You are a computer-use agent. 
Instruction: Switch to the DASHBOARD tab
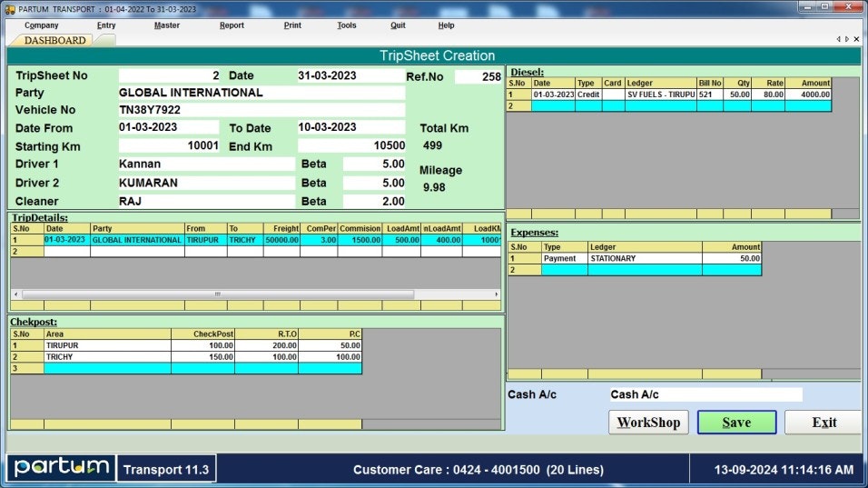tap(54, 40)
